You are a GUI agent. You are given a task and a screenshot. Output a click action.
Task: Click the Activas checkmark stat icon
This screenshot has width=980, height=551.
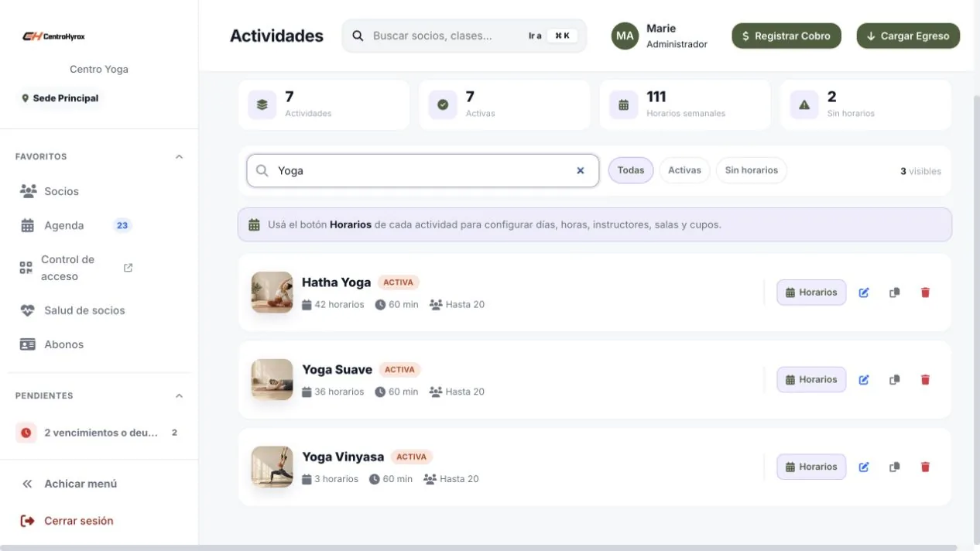coord(443,105)
